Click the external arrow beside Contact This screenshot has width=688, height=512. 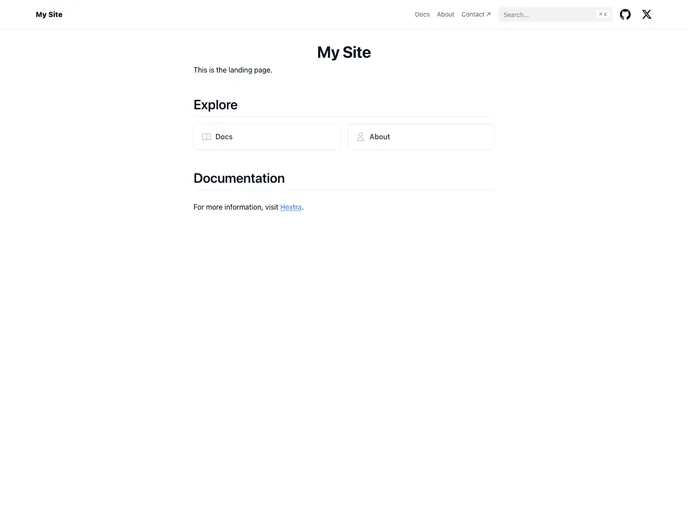pos(488,14)
